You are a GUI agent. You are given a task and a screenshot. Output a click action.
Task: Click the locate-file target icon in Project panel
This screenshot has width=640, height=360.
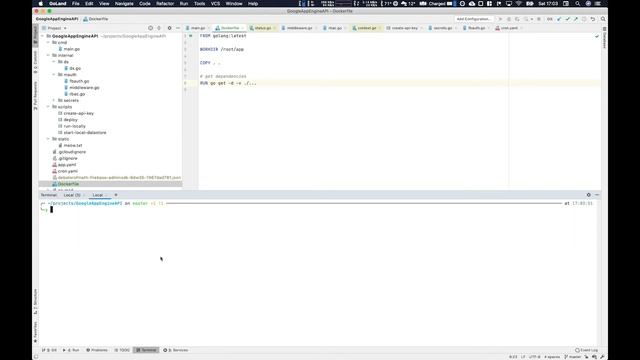click(150, 28)
